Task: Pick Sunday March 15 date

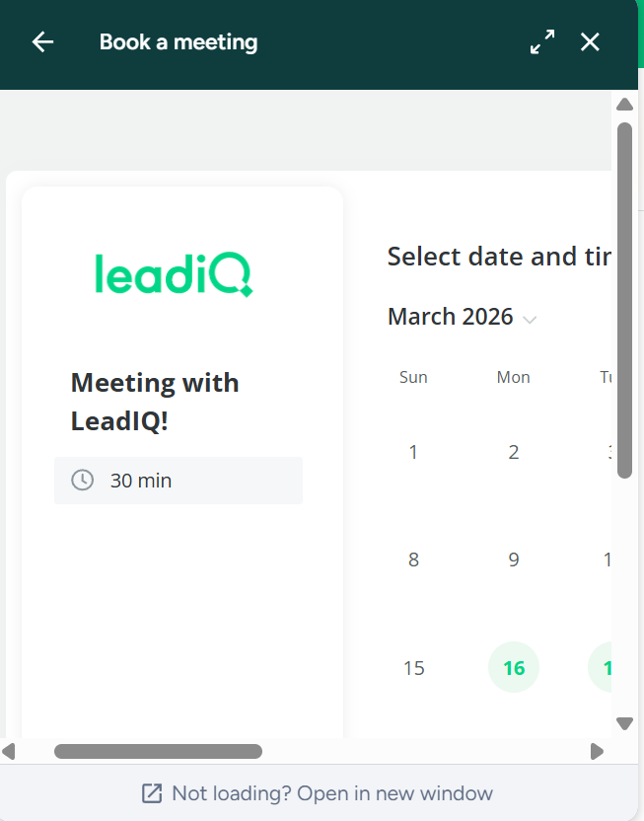Action: 414,668
